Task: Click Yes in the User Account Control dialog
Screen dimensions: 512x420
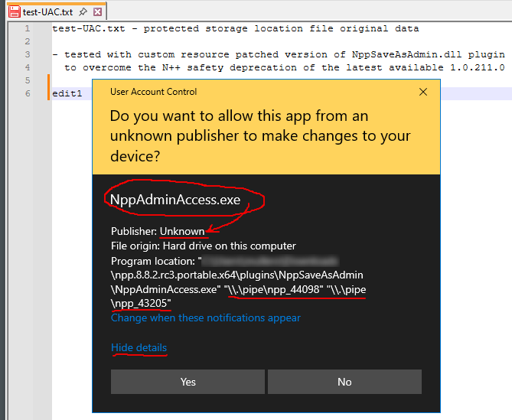Action: click(x=188, y=382)
